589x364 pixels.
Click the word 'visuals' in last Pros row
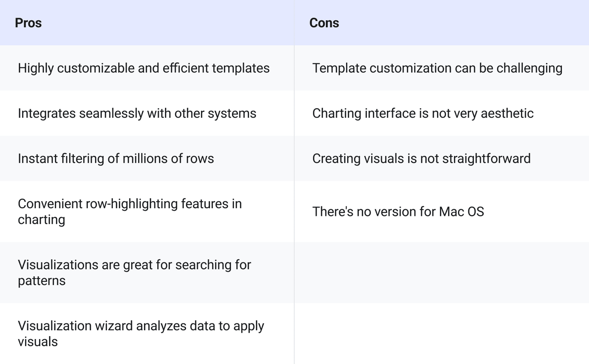click(x=38, y=342)
